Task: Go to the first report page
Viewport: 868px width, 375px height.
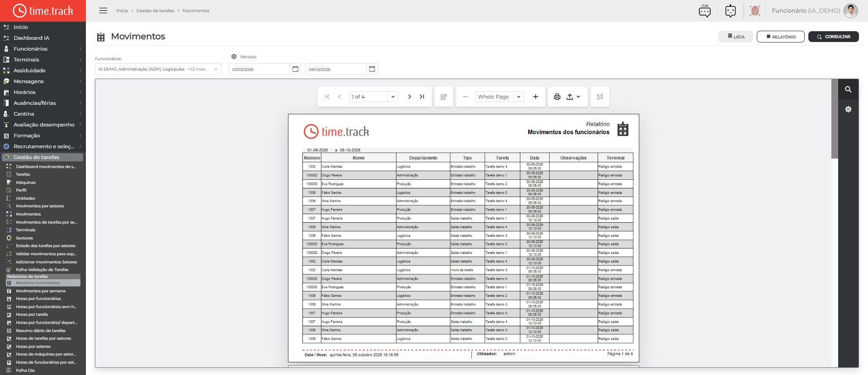Action: (x=327, y=97)
